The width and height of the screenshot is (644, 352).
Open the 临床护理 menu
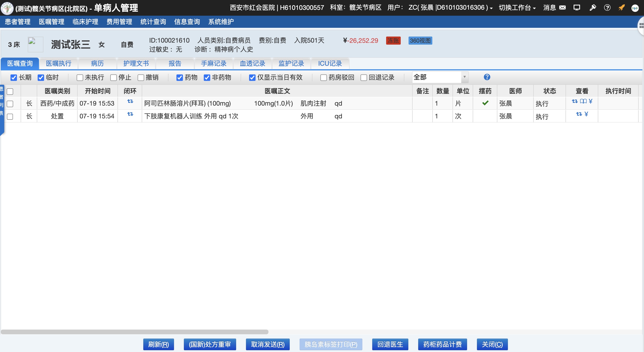85,22
